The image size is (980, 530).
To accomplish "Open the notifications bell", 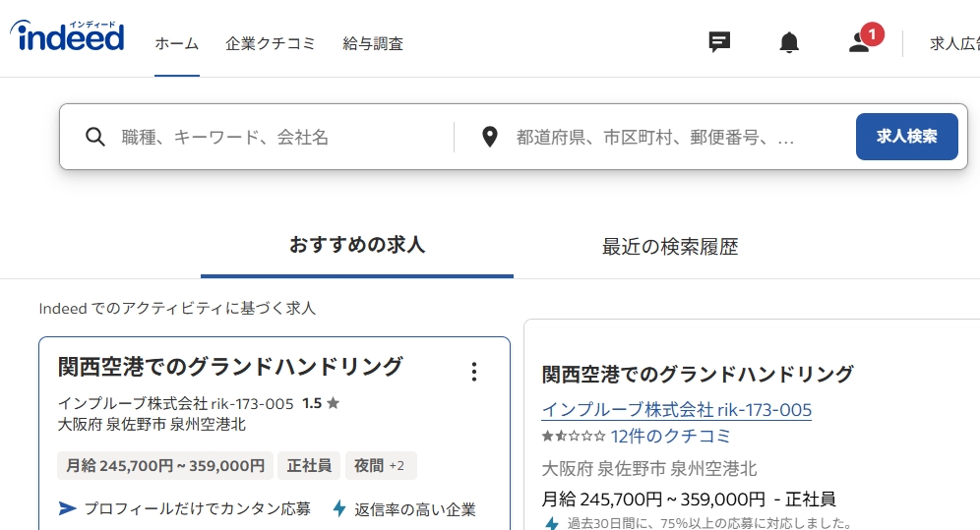I will 789,42.
